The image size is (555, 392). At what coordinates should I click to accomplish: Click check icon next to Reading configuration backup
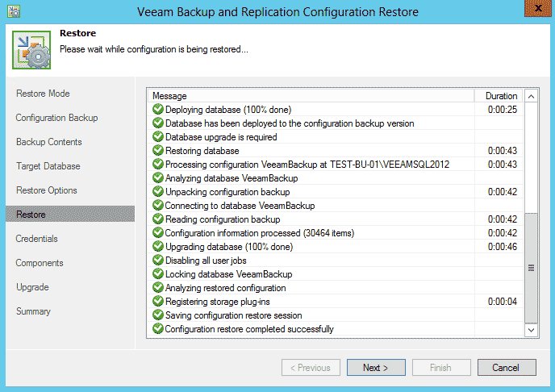(x=157, y=219)
